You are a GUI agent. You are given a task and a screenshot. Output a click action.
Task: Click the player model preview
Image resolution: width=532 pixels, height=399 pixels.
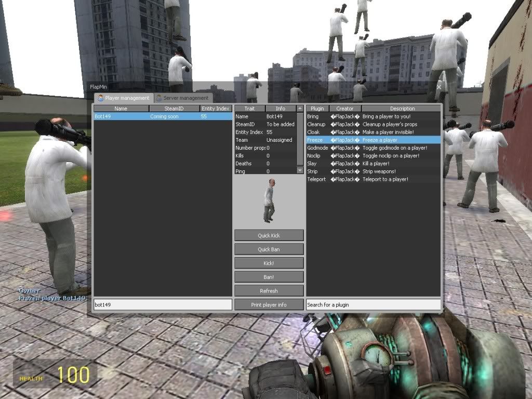click(269, 201)
